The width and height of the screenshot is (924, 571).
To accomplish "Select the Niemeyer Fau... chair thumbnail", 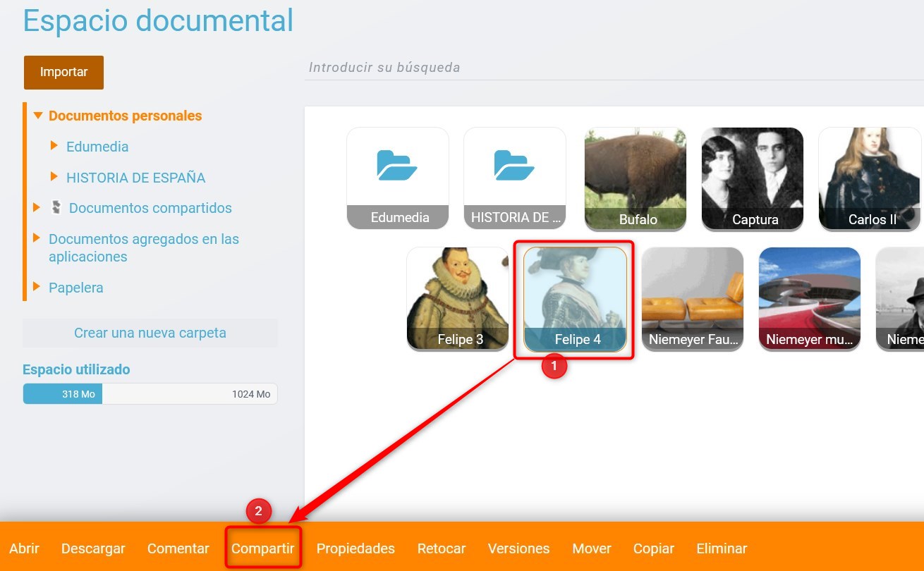I will pyautogui.click(x=693, y=299).
